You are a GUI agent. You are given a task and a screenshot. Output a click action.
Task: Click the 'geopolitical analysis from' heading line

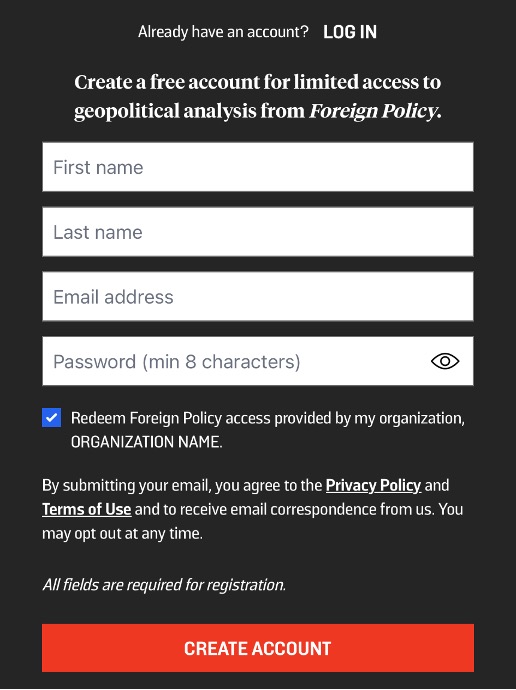tap(189, 110)
